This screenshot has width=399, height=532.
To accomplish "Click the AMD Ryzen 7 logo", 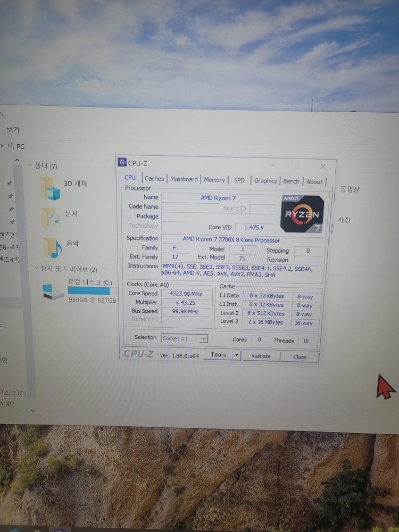I will pos(302,214).
